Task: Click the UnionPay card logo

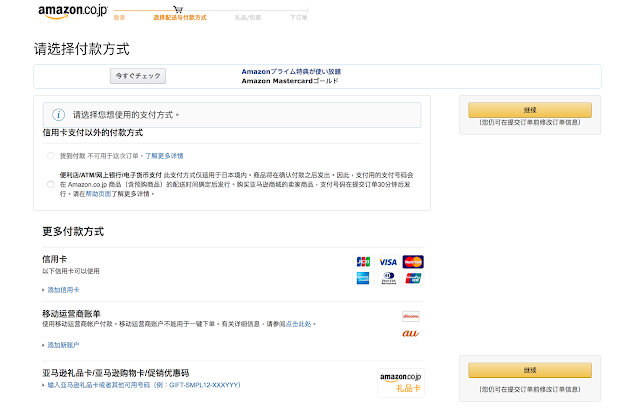Action: [x=413, y=278]
